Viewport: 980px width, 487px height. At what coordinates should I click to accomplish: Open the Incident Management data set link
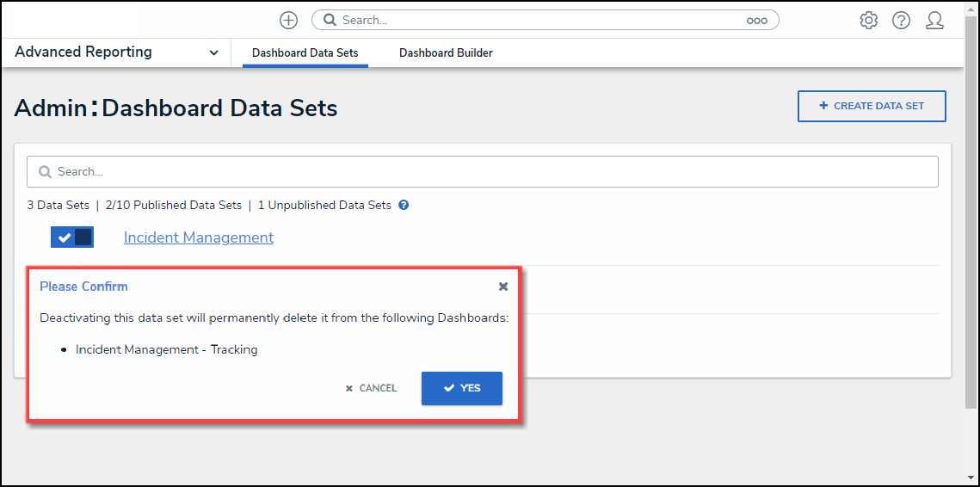point(199,237)
